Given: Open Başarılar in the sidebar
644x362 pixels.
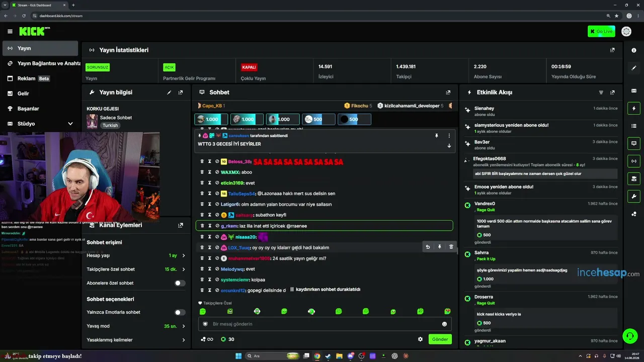Looking at the screenshot, I should pyautogui.click(x=40, y=109).
